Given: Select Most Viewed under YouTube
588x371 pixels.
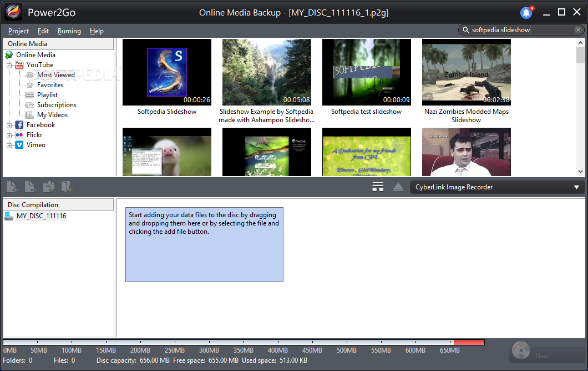Looking at the screenshot, I should [x=56, y=75].
